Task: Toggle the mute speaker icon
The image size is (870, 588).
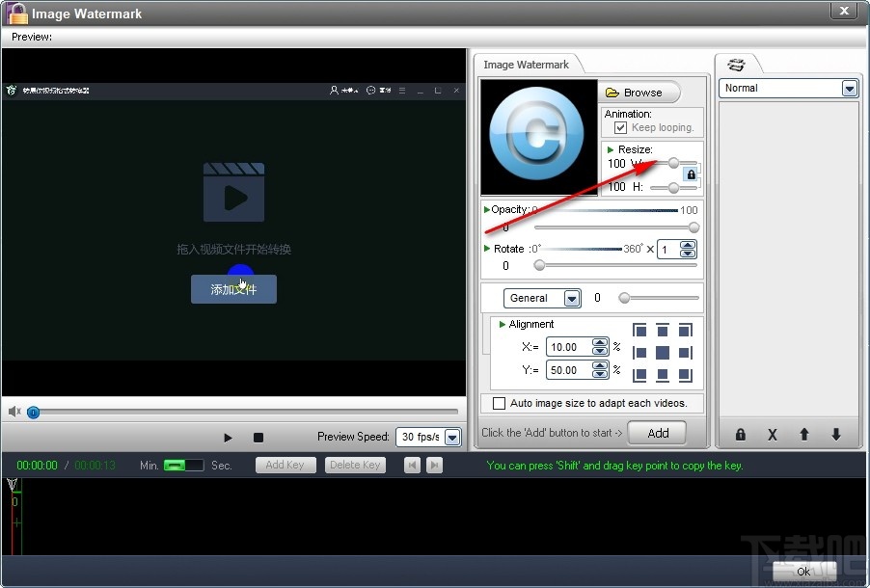Action: pyautogui.click(x=14, y=411)
